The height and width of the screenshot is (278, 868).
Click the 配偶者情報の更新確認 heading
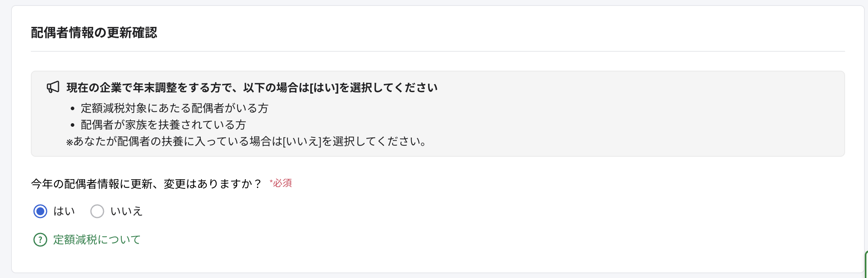pos(94,32)
